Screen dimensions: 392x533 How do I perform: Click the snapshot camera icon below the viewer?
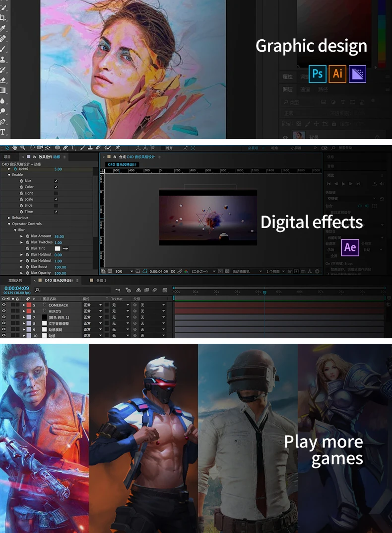tap(172, 271)
